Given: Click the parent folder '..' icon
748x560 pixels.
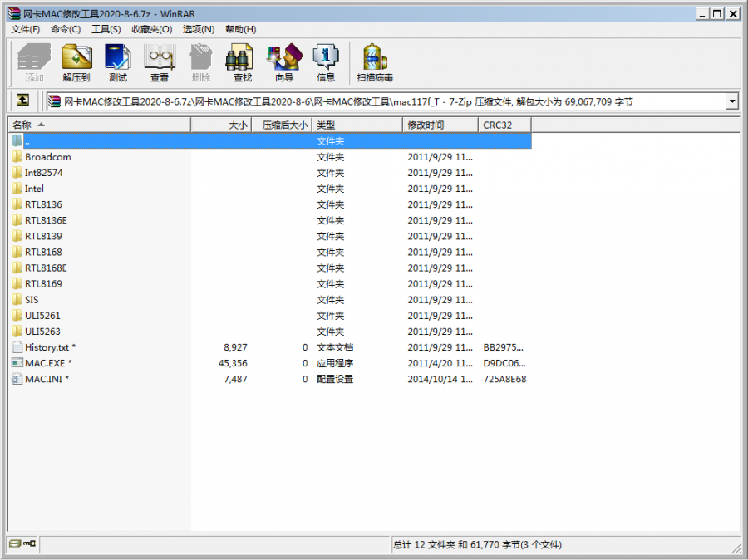Looking at the screenshot, I should tap(17, 140).
